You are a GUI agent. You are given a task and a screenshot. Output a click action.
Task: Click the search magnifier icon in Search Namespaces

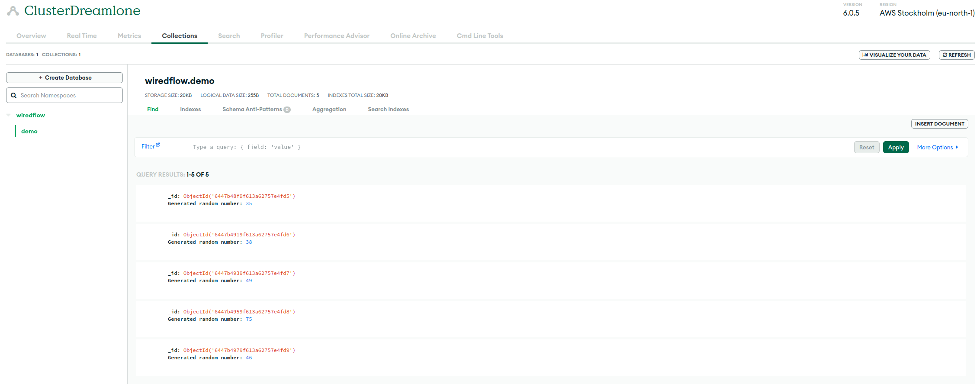[x=14, y=95]
